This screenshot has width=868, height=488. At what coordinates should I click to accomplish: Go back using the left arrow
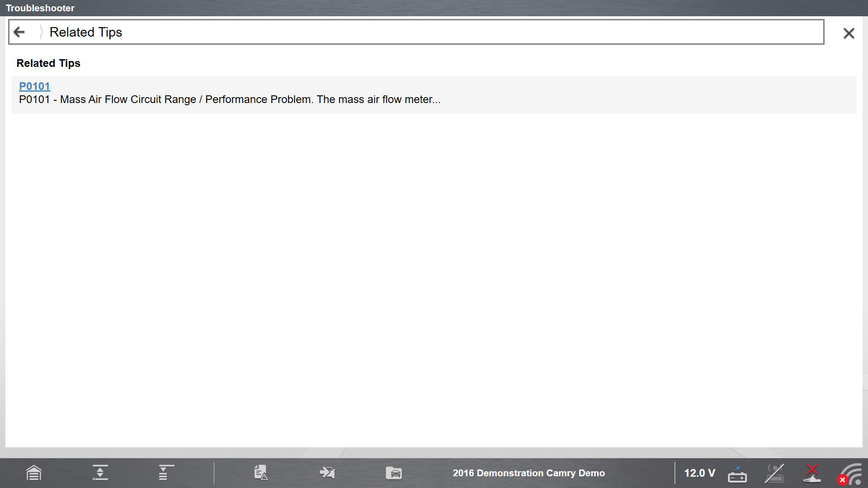19,32
